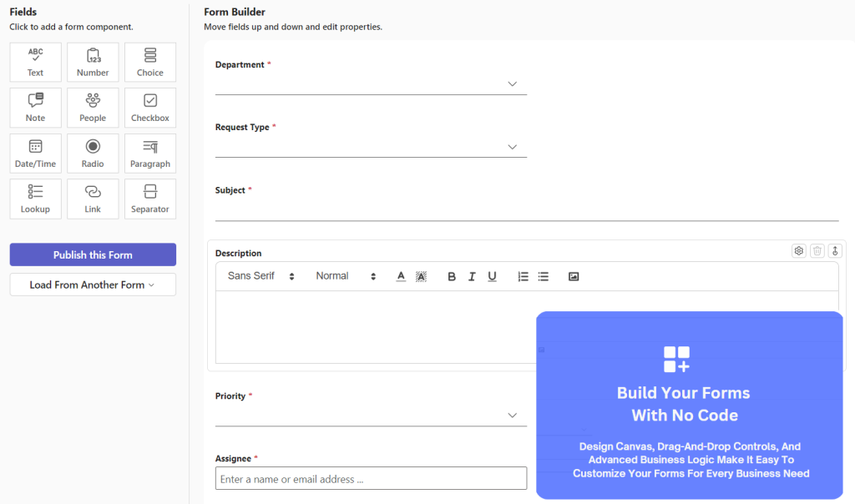Add a Choice field component

(x=150, y=62)
